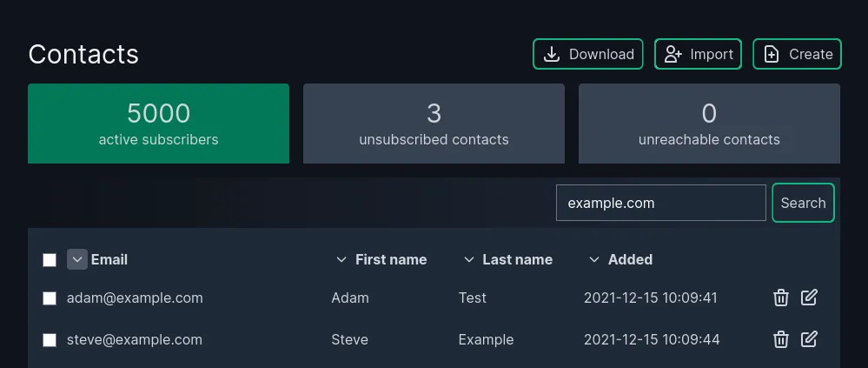This screenshot has width=868, height=368.
Task: Check the adam@example.com row checkbox
Action: click(x=50, y=298)
